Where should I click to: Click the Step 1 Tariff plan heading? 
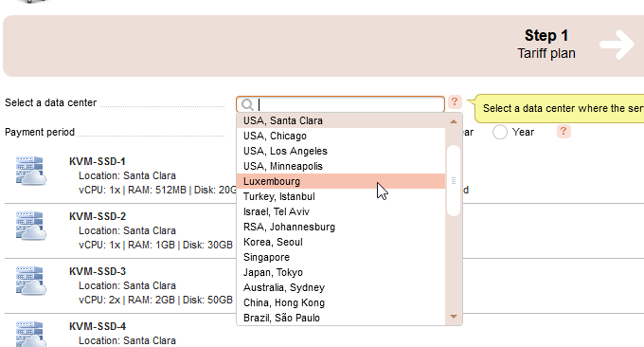pos(546,45)
